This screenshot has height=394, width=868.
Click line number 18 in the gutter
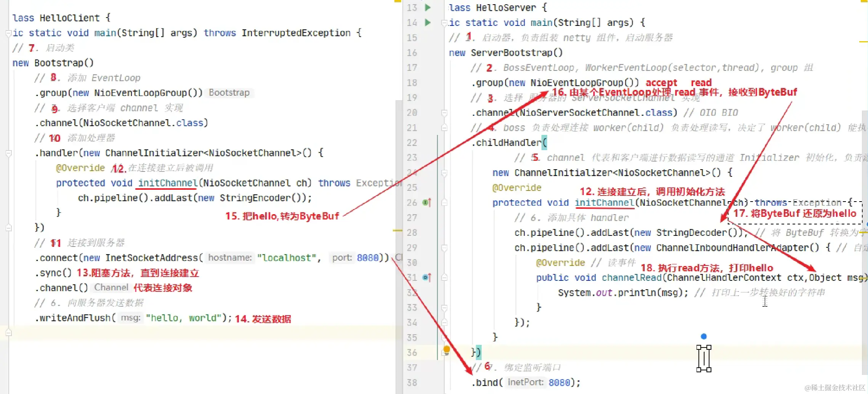pos(412,83)
